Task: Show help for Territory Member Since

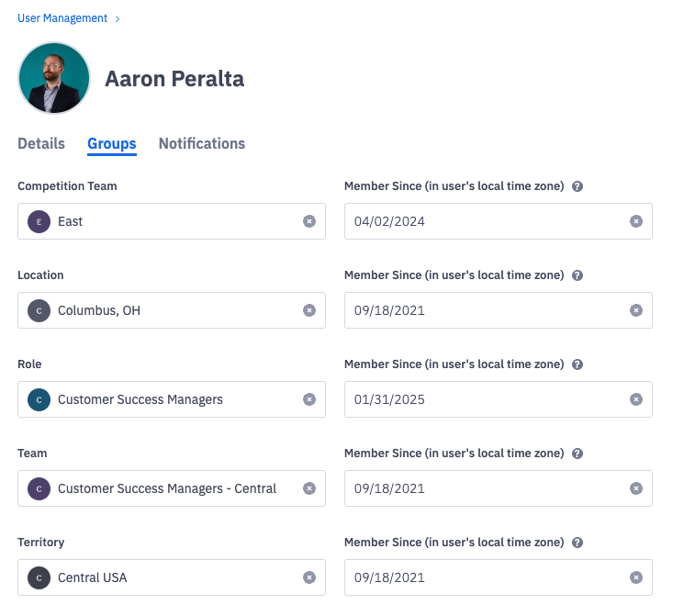Action: point(577,543)
